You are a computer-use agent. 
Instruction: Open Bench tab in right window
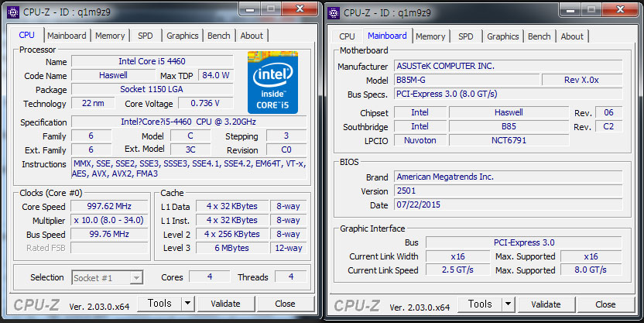[540, 36]
